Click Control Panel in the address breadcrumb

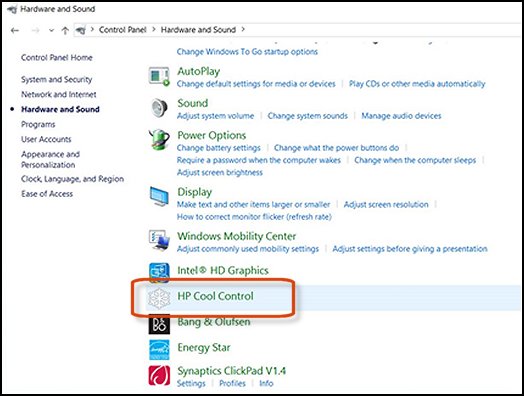tap(123, 30)
